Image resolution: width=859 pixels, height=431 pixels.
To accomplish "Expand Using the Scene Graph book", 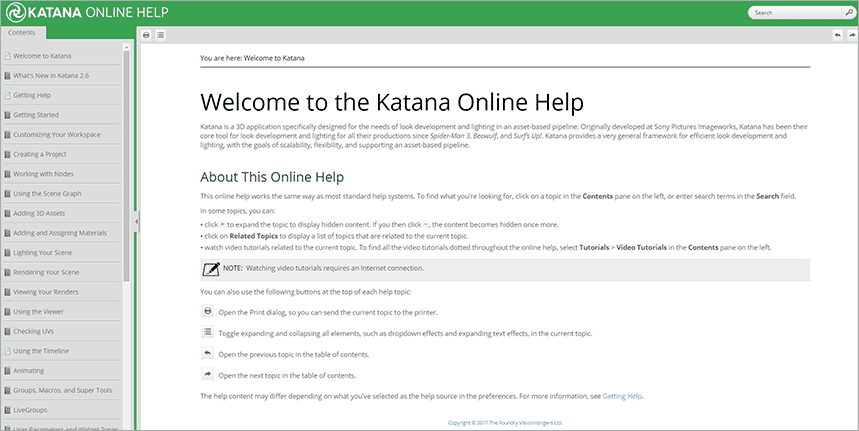I will [x=47, y=194].
